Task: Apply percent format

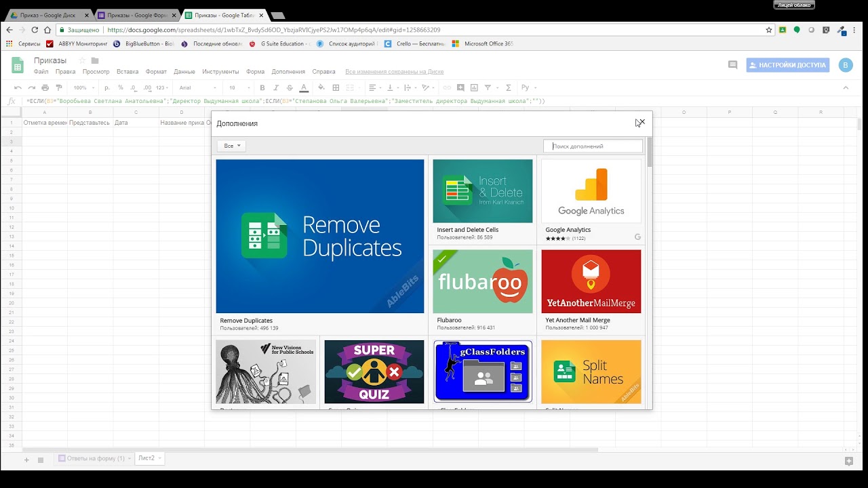Action: pos(120,87)
